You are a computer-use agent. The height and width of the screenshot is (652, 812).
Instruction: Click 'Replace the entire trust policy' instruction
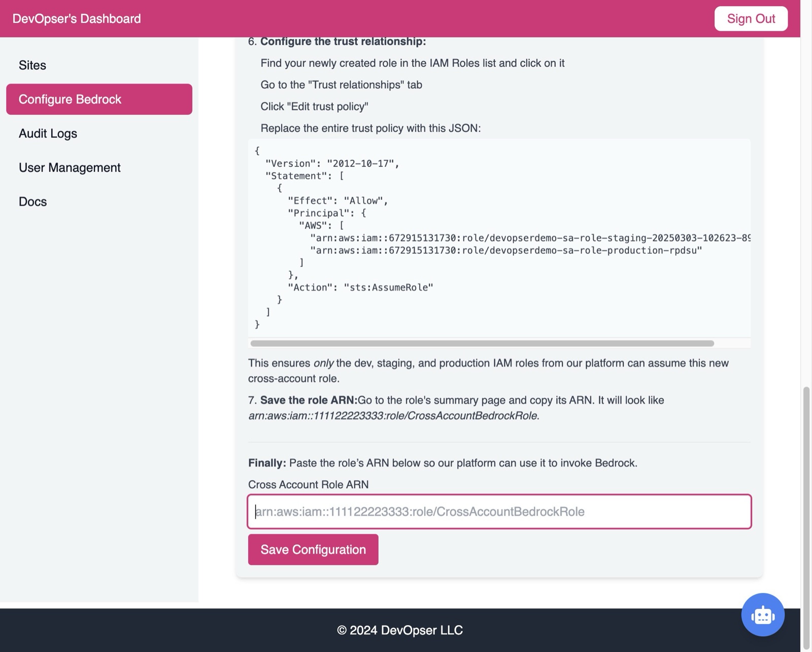click(x=370, y=128)
